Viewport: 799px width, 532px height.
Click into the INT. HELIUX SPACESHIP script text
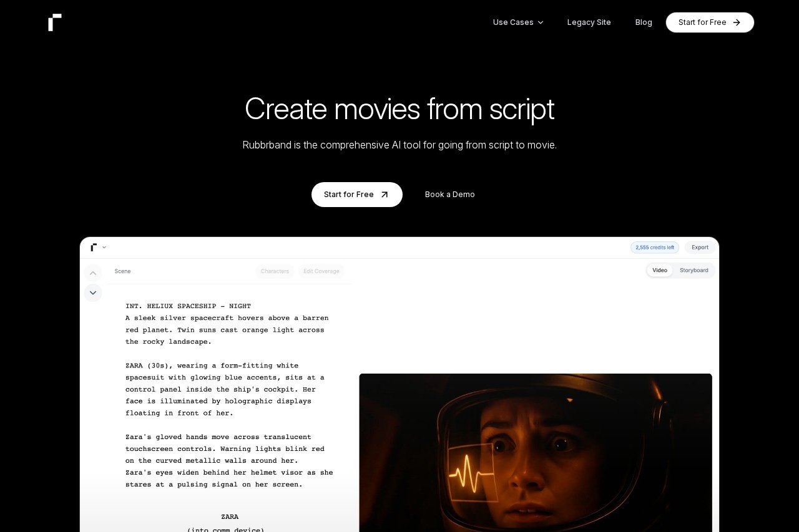(188, 306)
